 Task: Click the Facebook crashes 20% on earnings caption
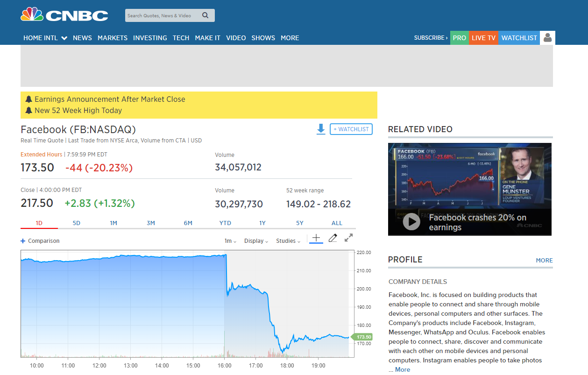point(477,222)
